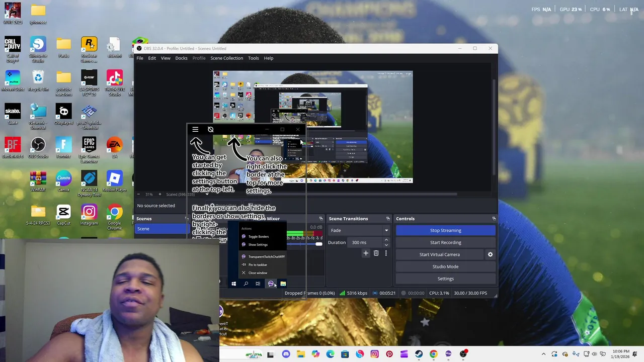
Task: Select the Fortnite desktop shortcut
Action: coord(63,148)
